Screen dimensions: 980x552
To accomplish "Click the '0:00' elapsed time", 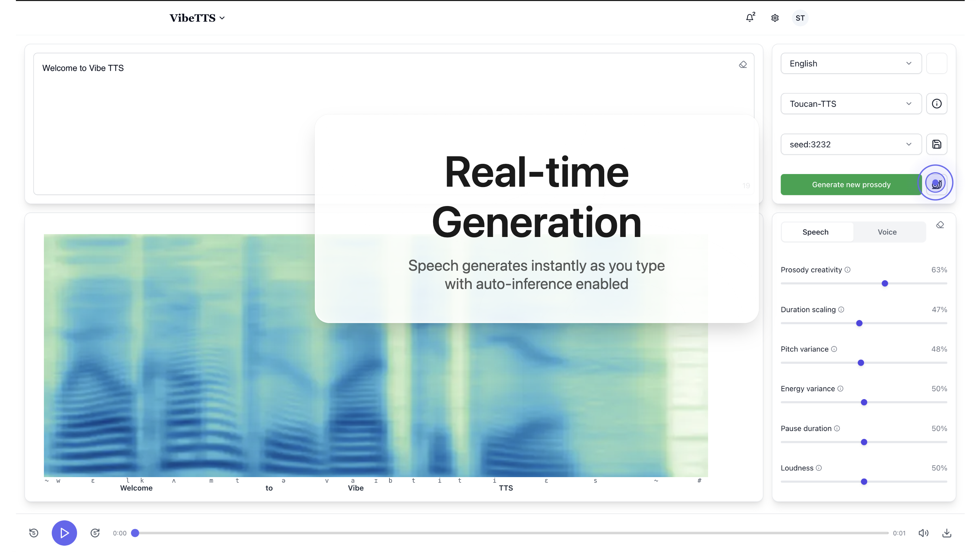I will (120, 533).
